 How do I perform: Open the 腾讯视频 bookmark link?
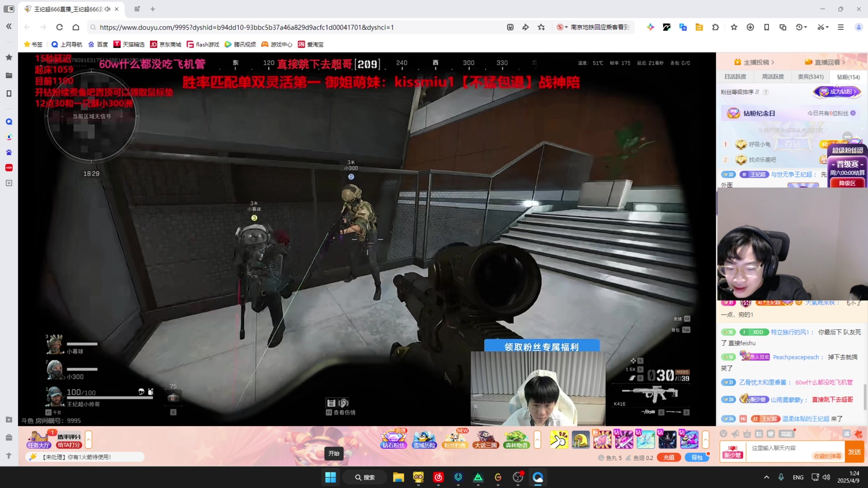240,44
